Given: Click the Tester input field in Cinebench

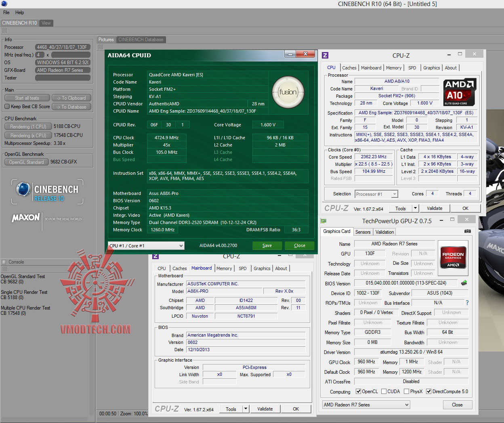Looking at the screenshot, I should click(x=62, y=78).
